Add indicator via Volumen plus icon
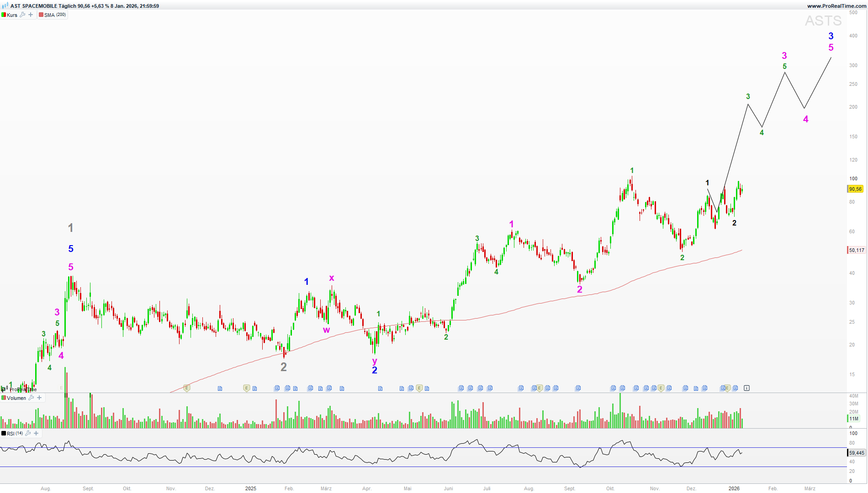868x493 pixels. [x=39, y=398]
